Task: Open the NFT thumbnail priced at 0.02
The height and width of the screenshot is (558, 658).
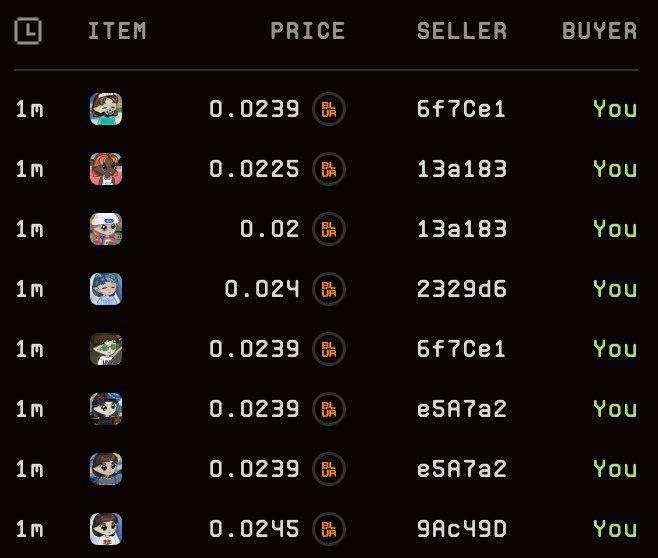Action: pos(106,229)
